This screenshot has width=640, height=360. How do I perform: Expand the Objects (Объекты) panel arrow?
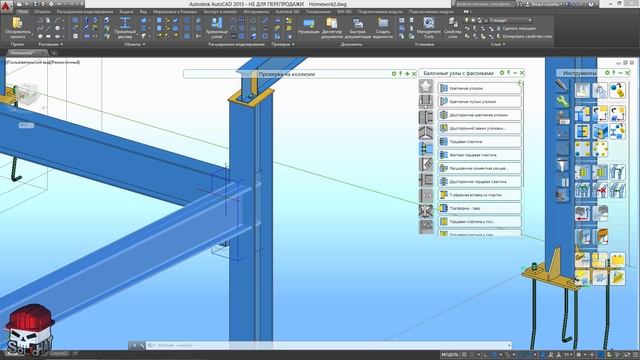click(144, 44)
